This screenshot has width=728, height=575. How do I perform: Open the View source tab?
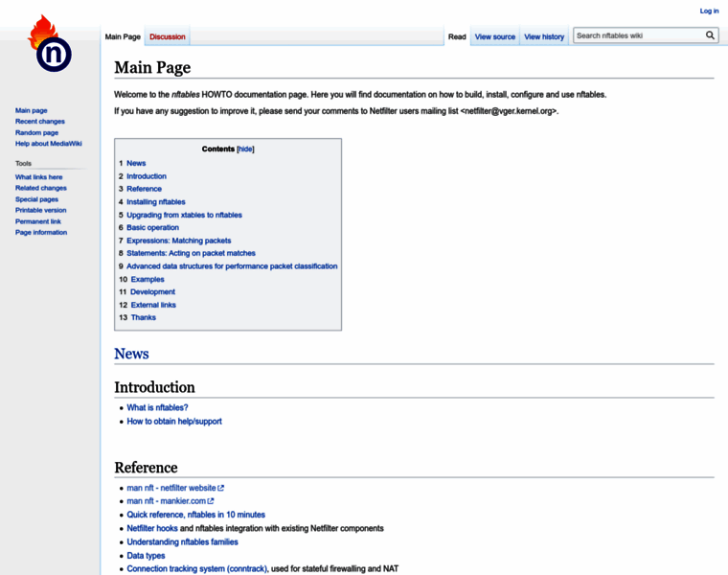click(495, 36)
